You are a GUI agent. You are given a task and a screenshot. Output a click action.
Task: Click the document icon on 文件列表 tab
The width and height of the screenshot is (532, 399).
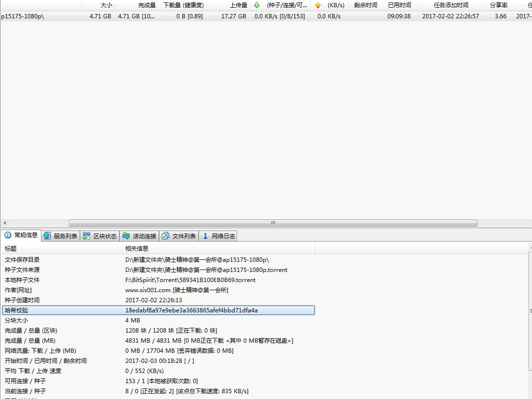(x=165, y=236)
